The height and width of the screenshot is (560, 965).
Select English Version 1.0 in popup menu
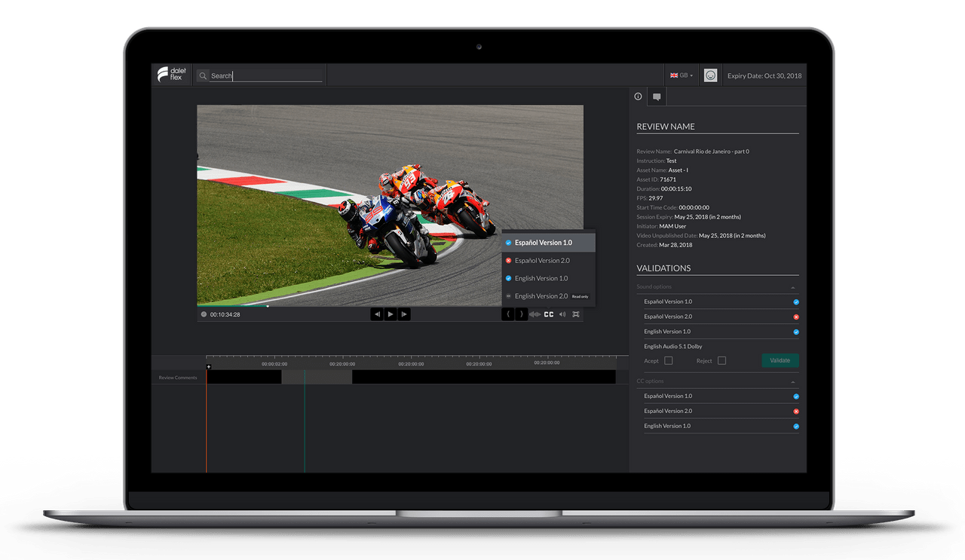[x=541, y=278]
